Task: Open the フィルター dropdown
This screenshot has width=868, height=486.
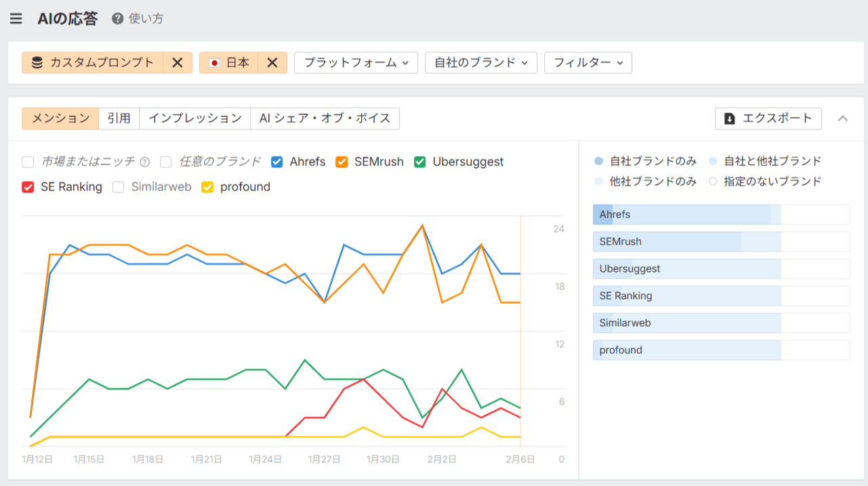Action: (x=587, y=63)
